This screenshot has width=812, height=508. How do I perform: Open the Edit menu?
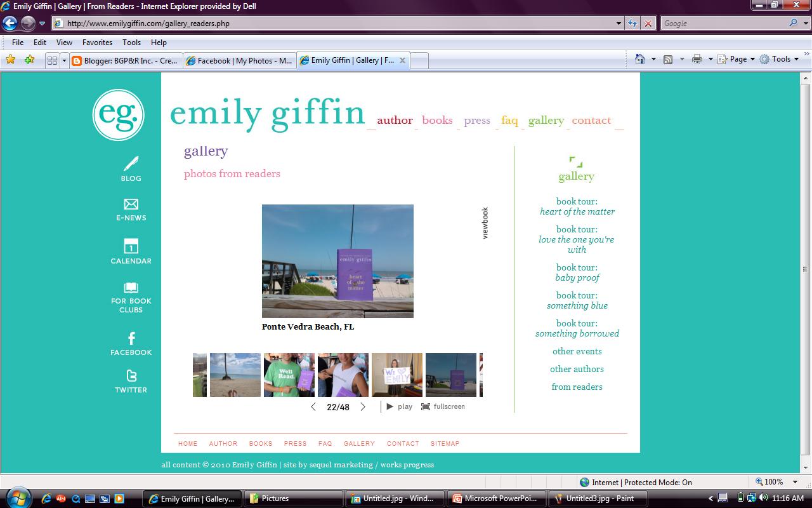(x=40, y=42)
